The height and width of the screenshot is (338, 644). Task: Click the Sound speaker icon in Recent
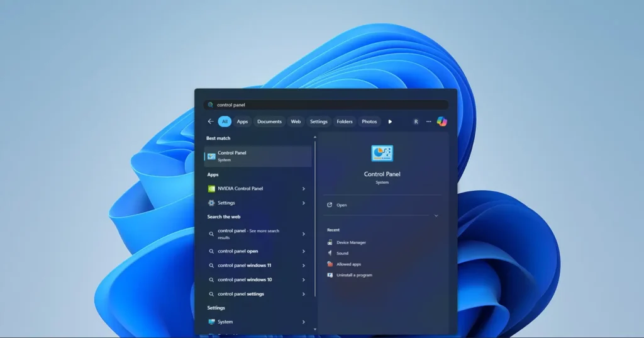coord(330,253)
